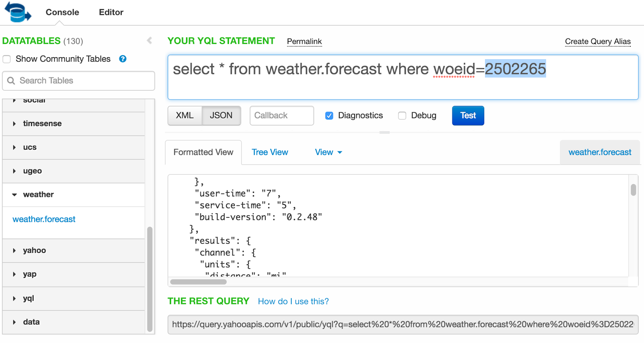The image size is (644, 343).
Task: Open the View dropdown menu
Action: click(x=328, y=152)
